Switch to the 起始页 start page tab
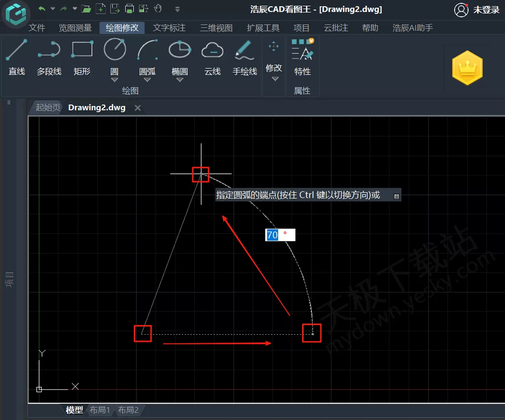 tap(47, 108)
